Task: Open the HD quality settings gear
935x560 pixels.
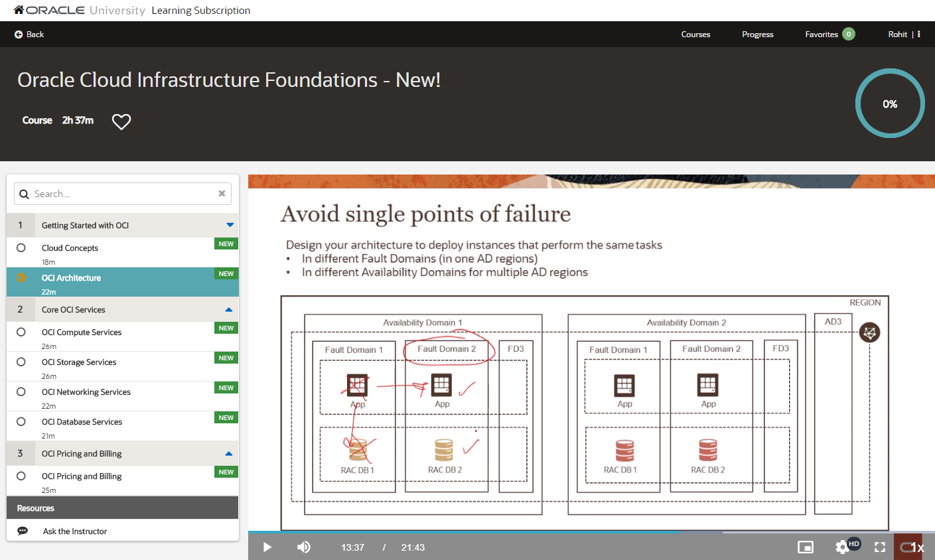Action: [x=841, y=547]
